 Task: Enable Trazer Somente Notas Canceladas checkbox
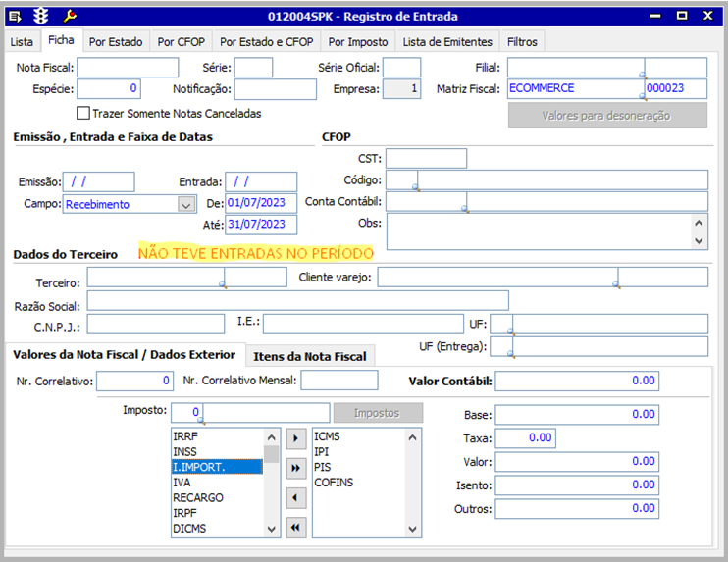pos(83,113)
